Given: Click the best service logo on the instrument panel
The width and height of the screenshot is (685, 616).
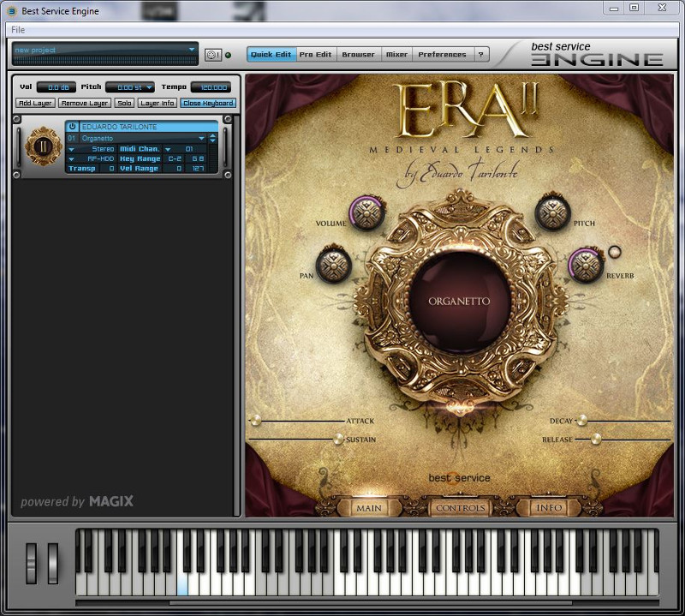Looking at the screenshot, I should (x=459, y=478).
